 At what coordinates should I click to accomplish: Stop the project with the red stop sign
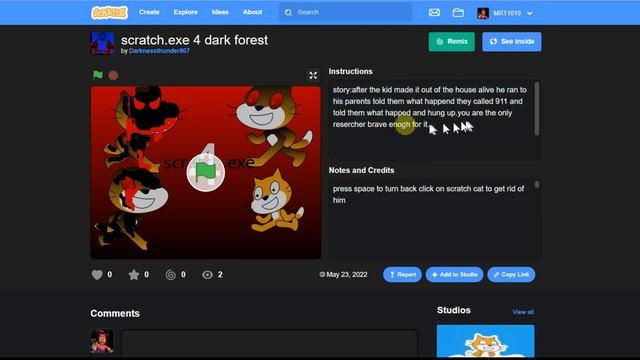coord(113,75)
